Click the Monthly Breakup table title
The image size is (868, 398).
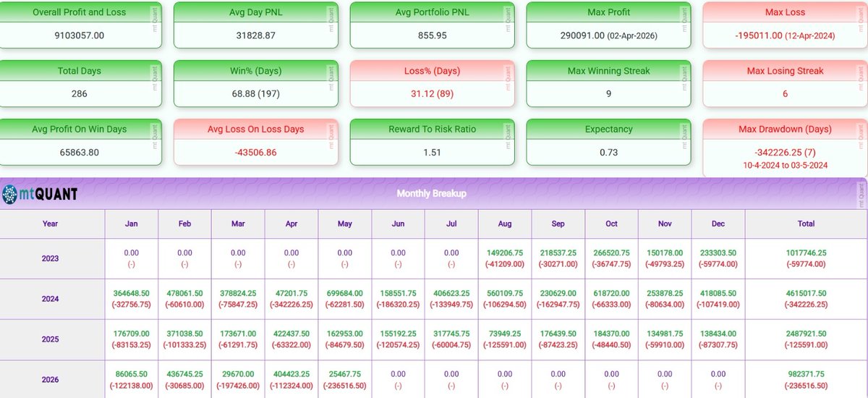(432, 194)
